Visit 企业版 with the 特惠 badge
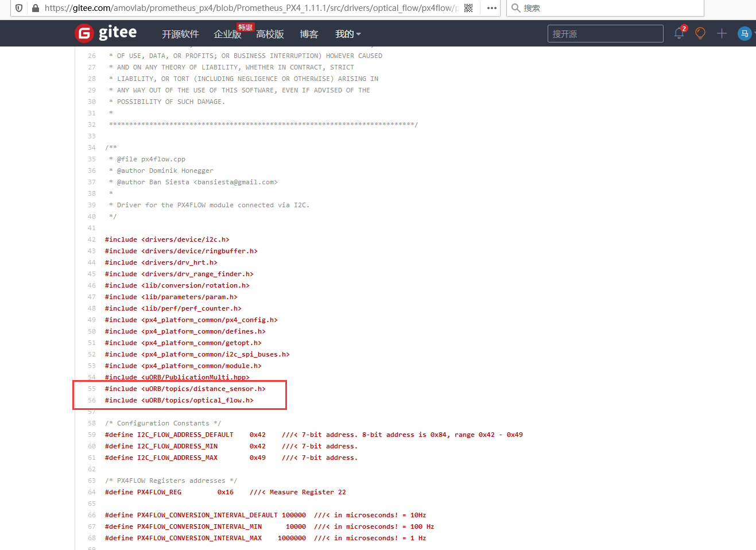The image size is (756, 550). 228,34
